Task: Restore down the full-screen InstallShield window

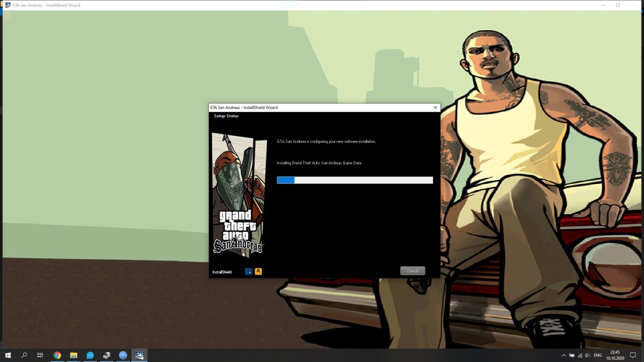Action: (618, 5)
